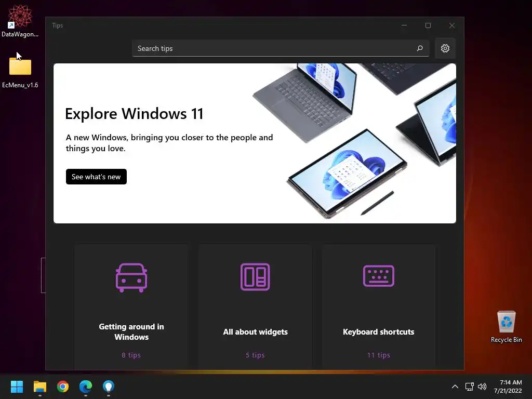Maximize the Tips window
532x399 pixels.
click(428, 25)
